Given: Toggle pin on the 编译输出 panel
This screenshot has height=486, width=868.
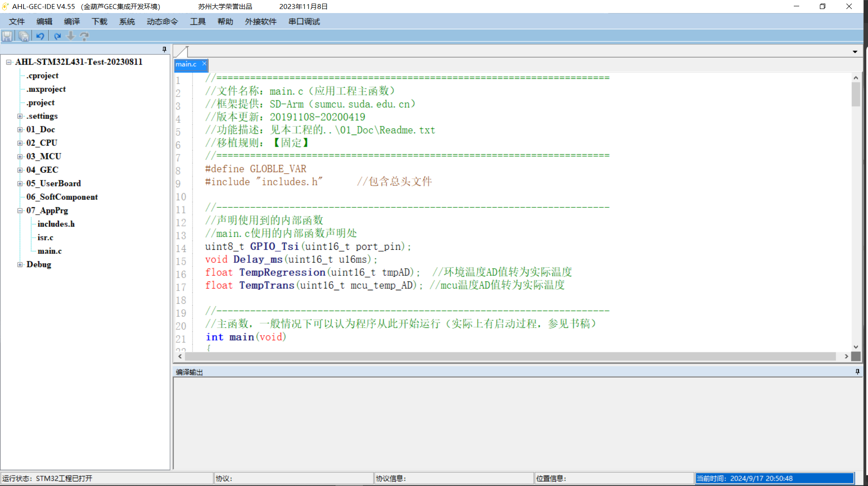Looking at the screenshot, I should point(857,372).
